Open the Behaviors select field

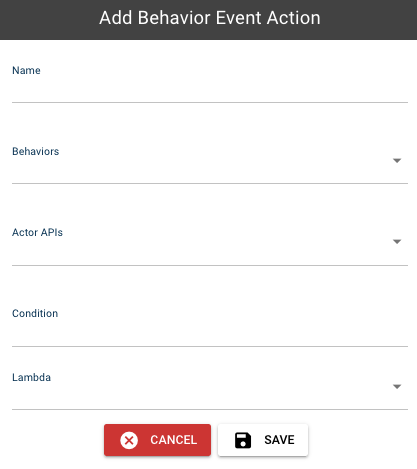tap(210, 164)
